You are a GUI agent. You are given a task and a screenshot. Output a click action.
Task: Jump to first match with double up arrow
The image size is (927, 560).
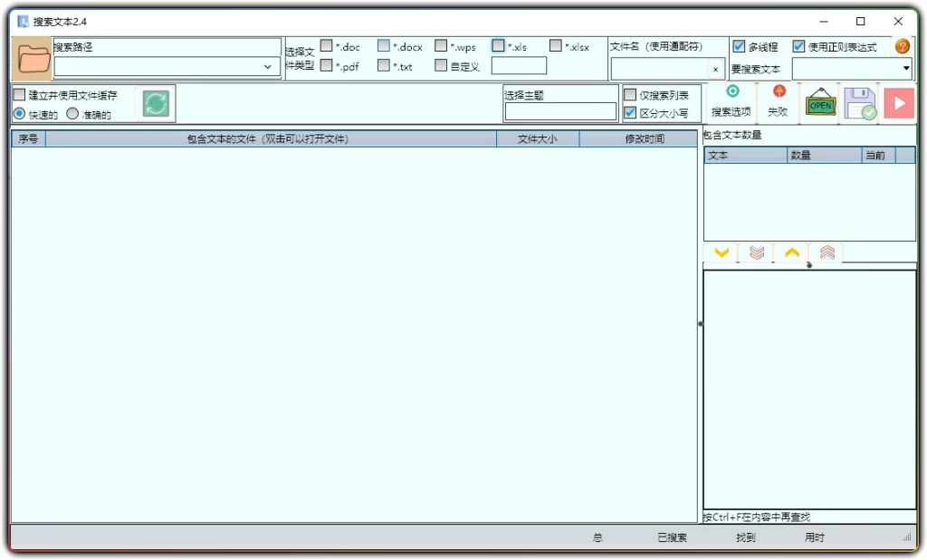click(827, 252)
